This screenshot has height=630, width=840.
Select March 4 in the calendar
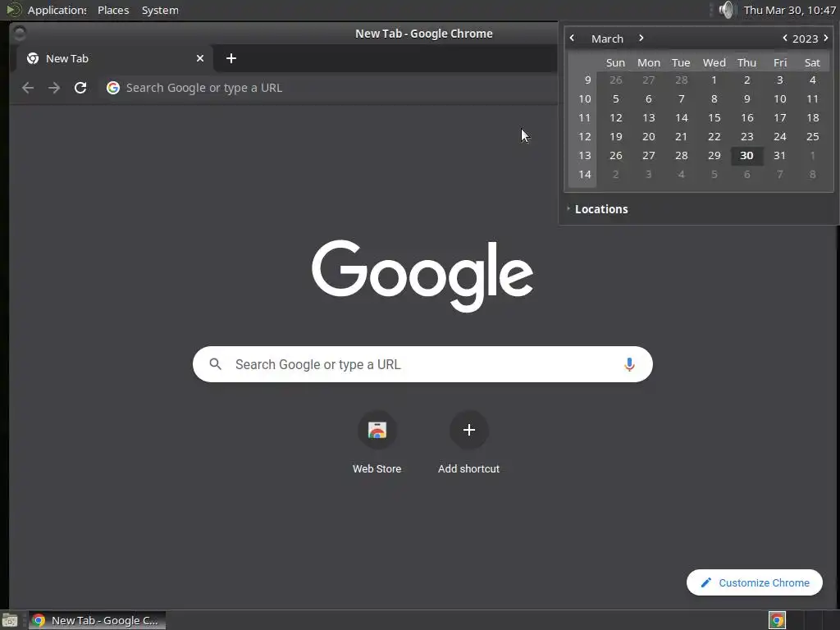813,80
